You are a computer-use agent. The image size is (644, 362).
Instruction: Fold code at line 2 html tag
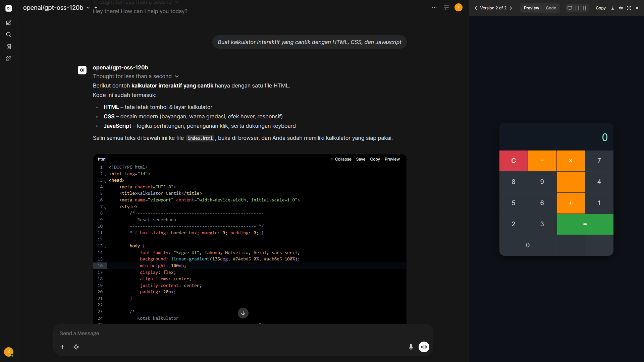click(105, 175)
